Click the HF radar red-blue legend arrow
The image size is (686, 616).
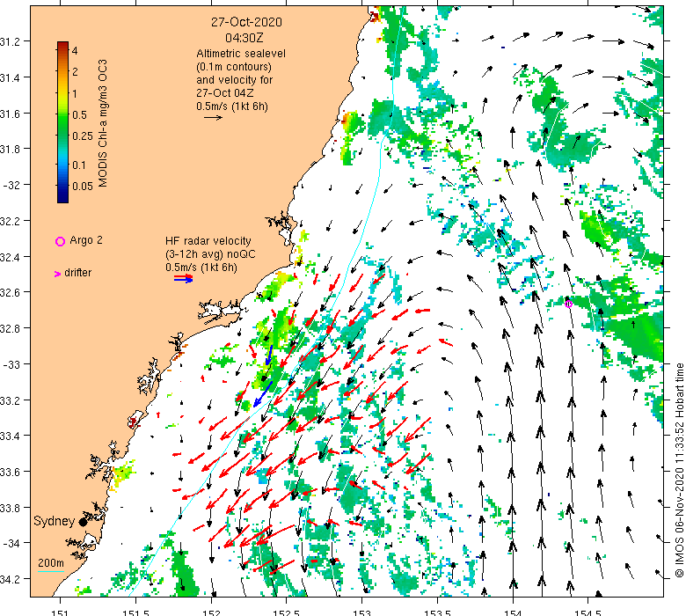coord(183,278)
